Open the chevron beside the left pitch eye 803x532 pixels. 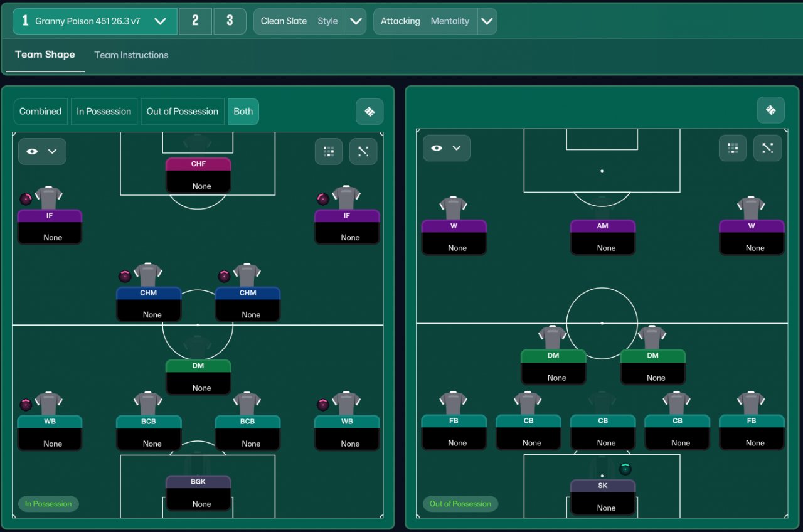pyautogui.click(x=53, y=151)
